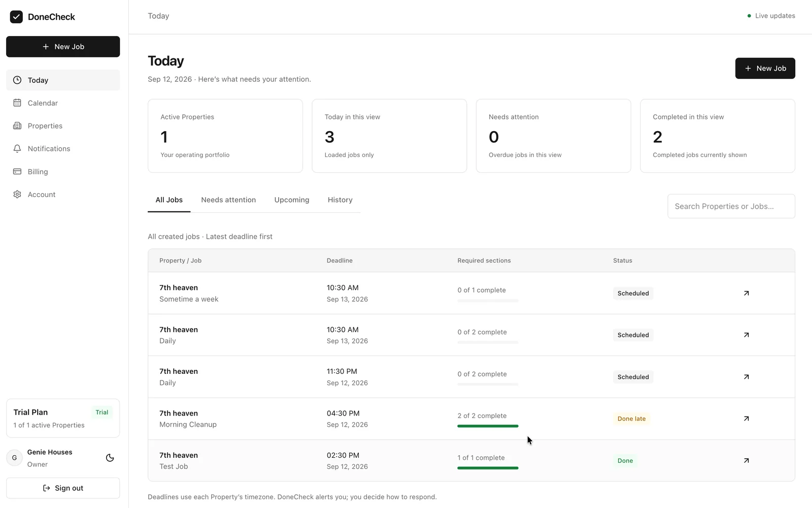Click the green Done status badge
Viewport: 812px width, 508px height.
(625, 461)
